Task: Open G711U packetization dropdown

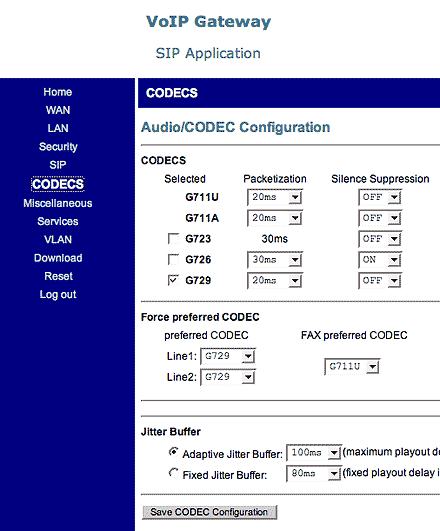Action: 275,197
